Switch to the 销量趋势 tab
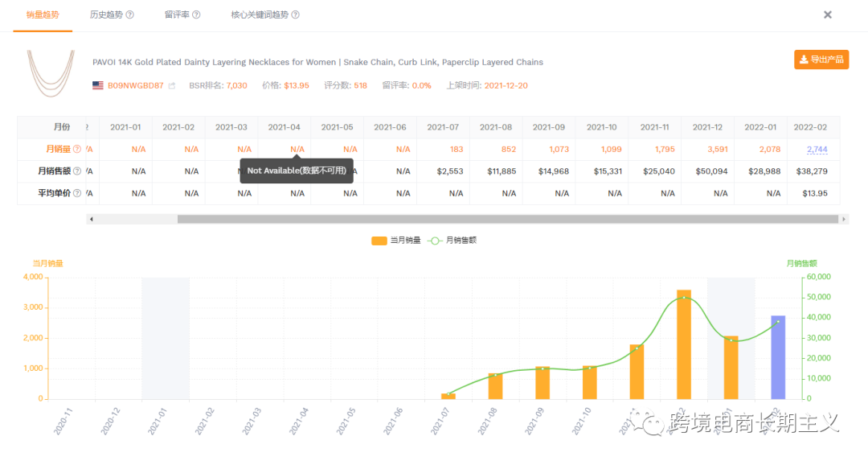868x461 pixels. [x=43, y=15]
